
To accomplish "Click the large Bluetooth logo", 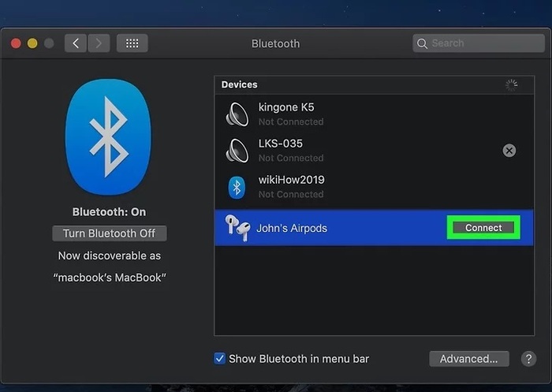I will click(x=109, y=137).
